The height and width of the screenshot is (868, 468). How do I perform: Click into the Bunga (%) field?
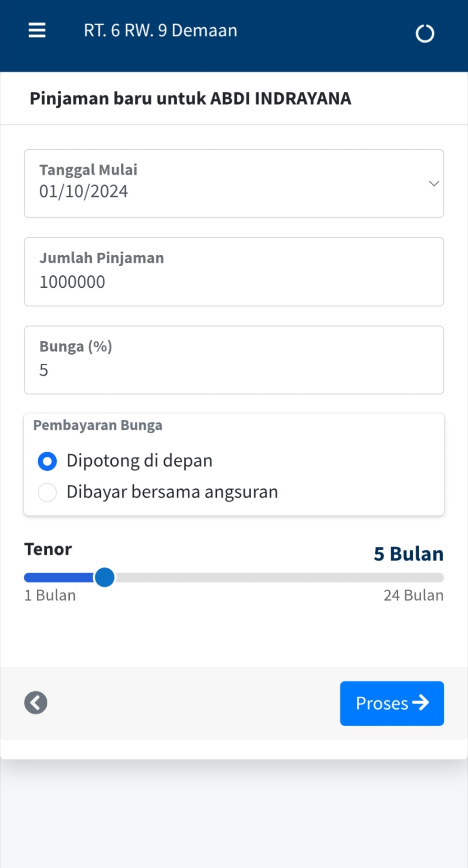click(x=234, y=369)
